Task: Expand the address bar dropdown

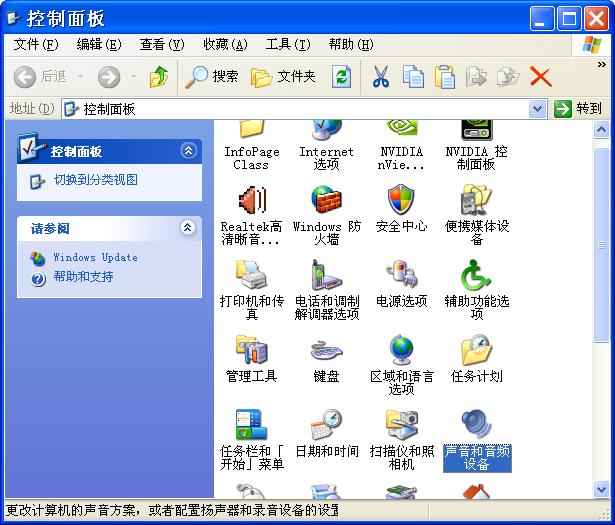Action: [537, 109]
